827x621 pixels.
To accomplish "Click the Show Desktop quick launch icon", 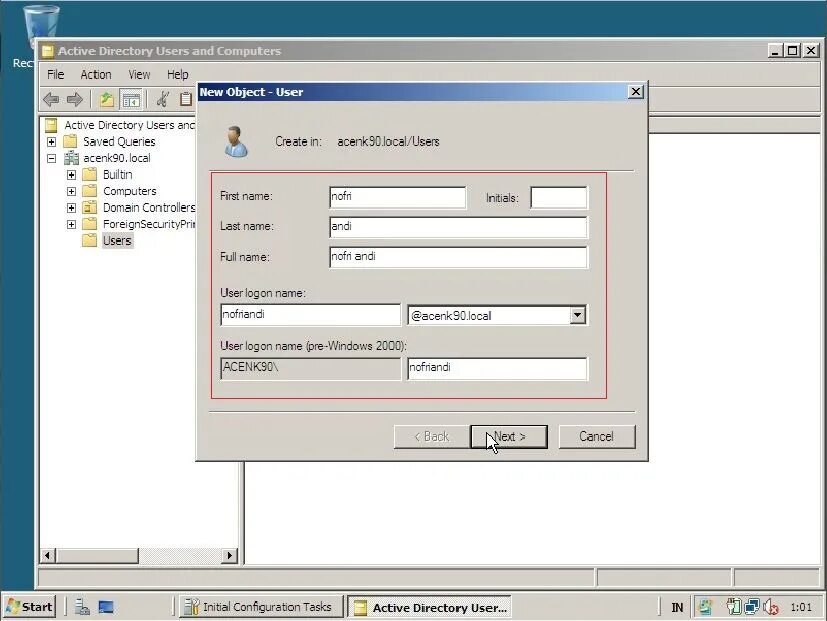I will click(106, 607).
